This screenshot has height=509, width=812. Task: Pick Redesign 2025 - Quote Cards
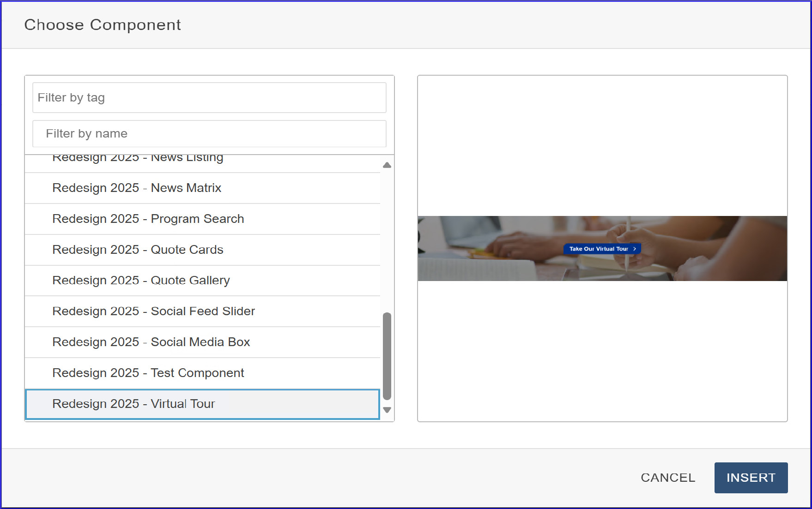[138, 250]
